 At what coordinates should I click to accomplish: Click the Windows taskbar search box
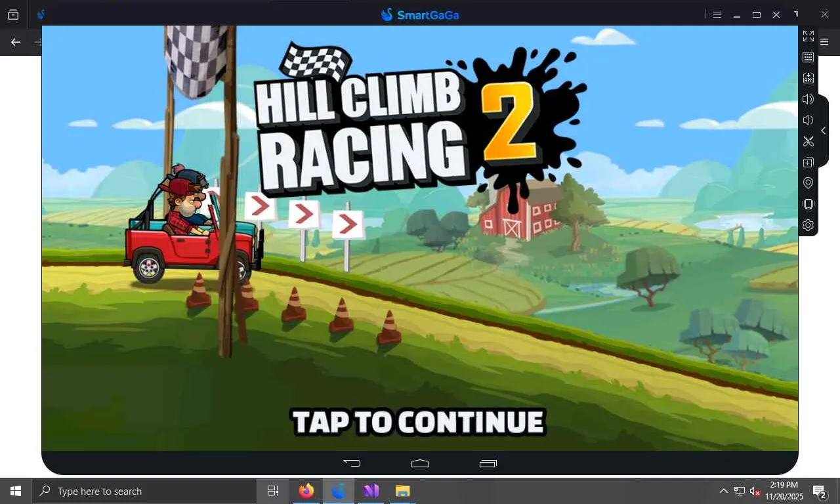tap(144, 491)
